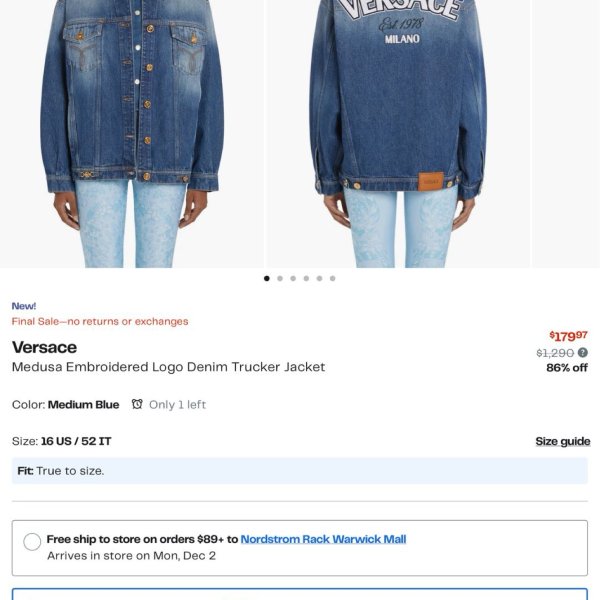
Task: Open the Nordstrom Rack Warwick Mall link
Action: (323, 539)
